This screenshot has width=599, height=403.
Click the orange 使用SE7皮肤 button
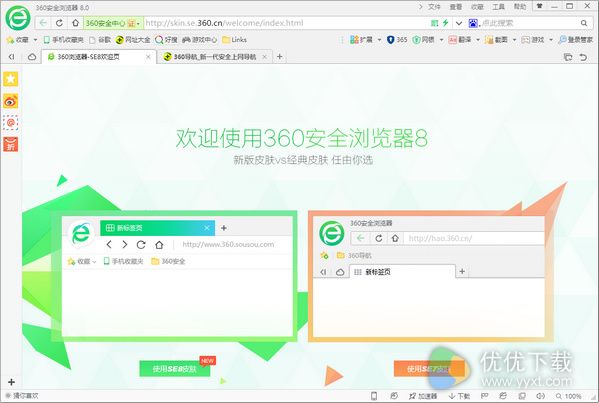click(x=429, y=369)
